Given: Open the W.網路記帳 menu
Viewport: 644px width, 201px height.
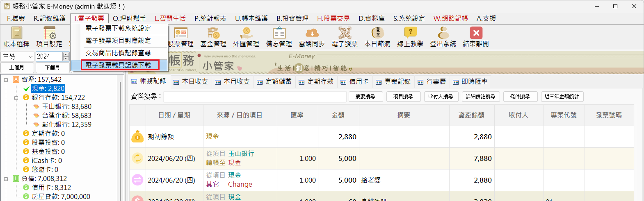Looking at the screenshot, I should [451, 18].
